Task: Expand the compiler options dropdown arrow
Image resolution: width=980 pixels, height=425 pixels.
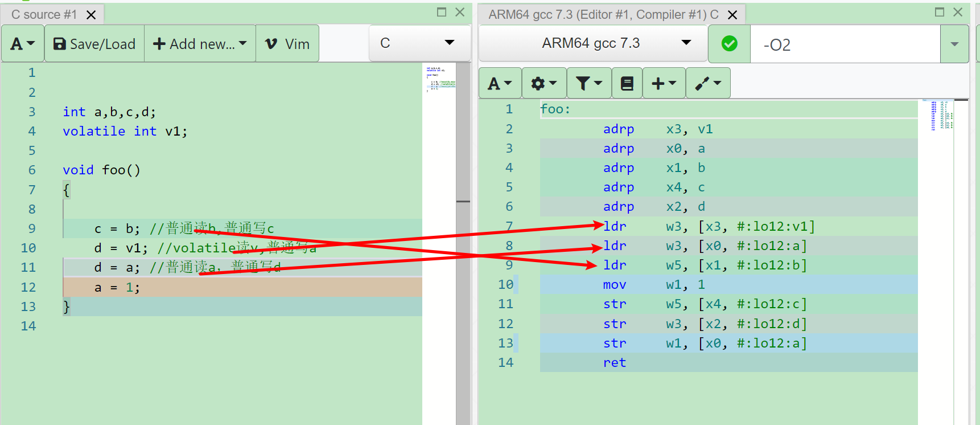Action: point(954,44)
